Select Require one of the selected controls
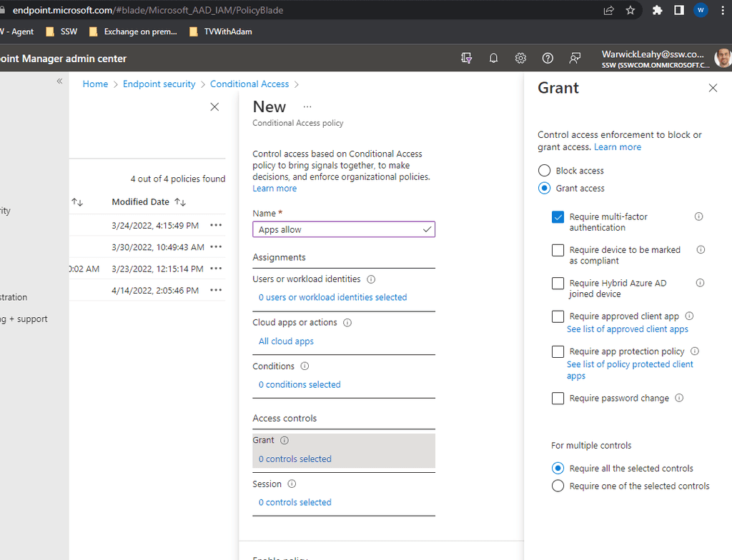The image size is (732, 560). [558, 485]
